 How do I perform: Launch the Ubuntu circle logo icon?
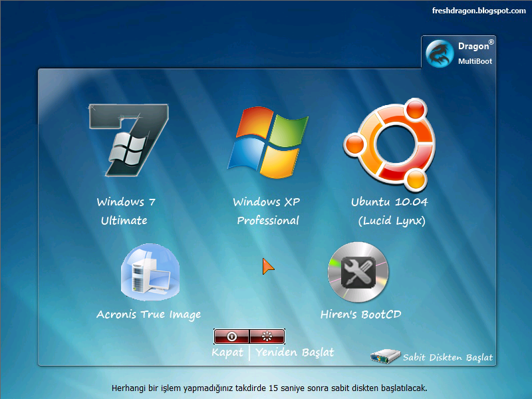coord(390,144)
